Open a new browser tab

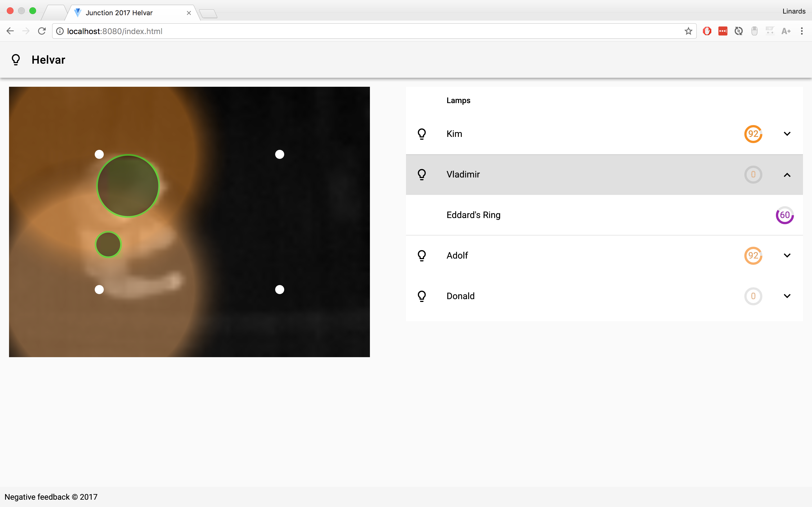pos(208,14)
